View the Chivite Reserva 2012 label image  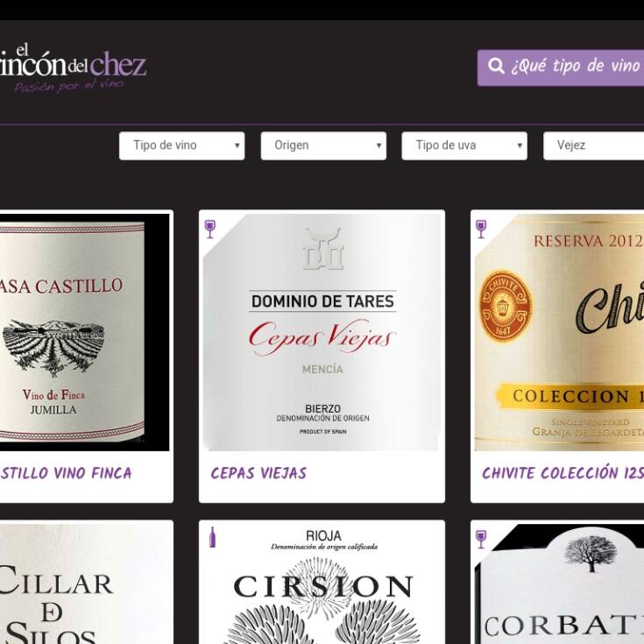click(559, 332)
